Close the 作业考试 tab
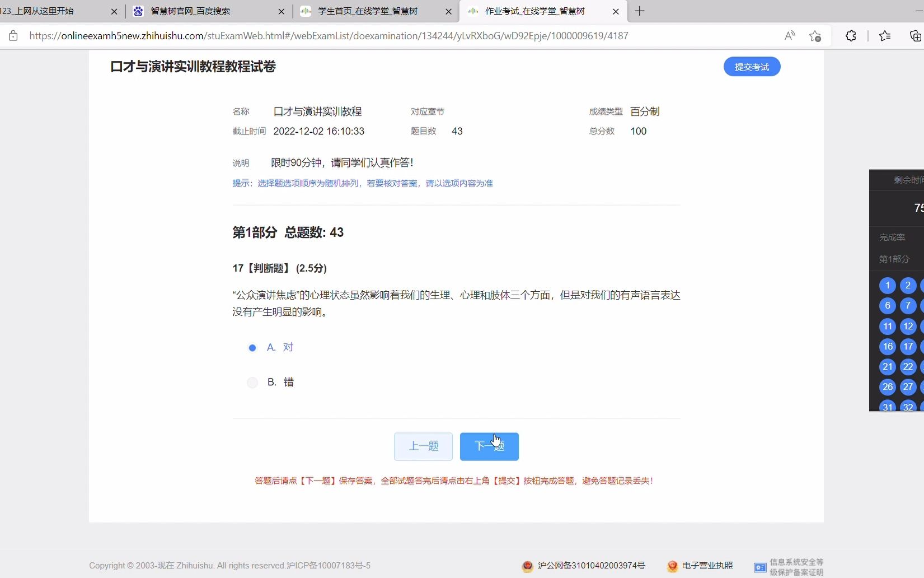 click(616, 11)
